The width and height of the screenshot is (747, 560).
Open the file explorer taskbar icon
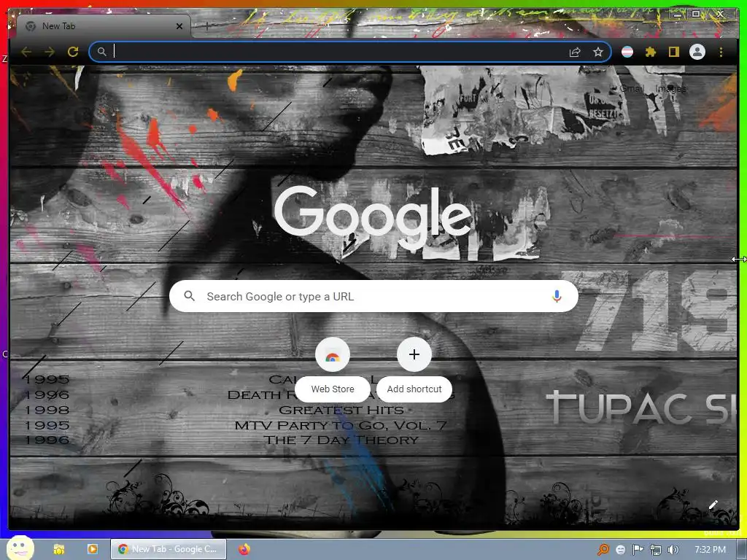click(59, 549)
